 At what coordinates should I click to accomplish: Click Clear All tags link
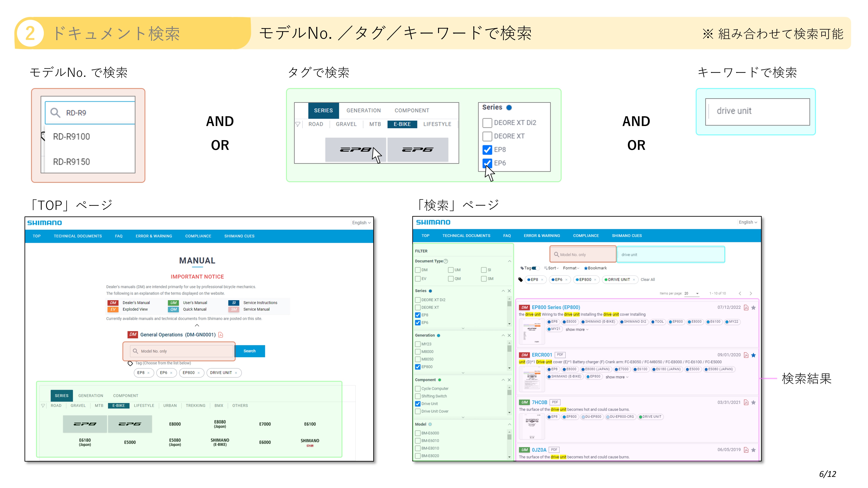(x=648, y=280)
